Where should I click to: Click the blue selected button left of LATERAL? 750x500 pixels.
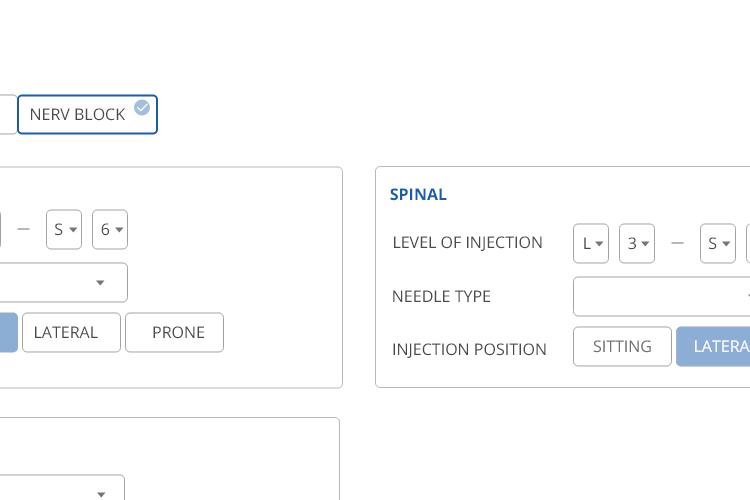pos(9,333)
